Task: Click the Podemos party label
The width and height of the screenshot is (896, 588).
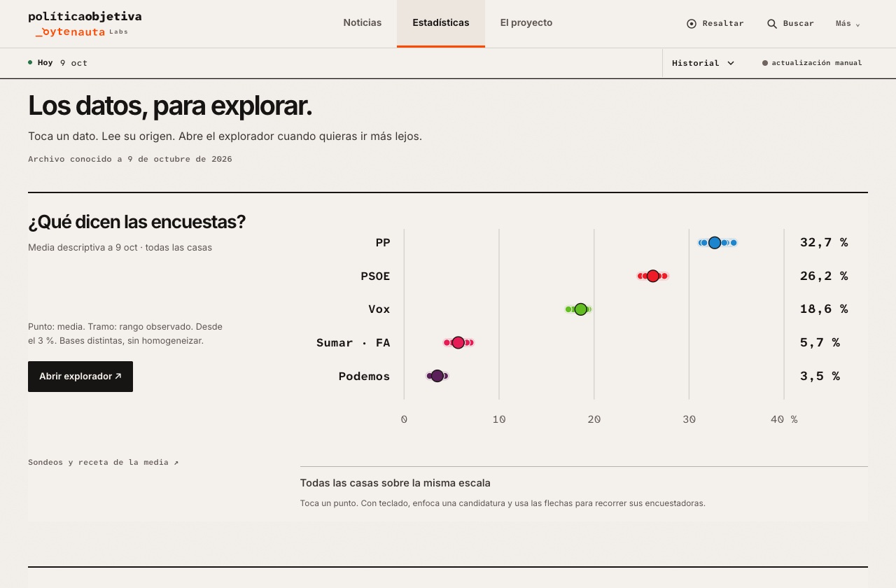Action: [364, 376]
